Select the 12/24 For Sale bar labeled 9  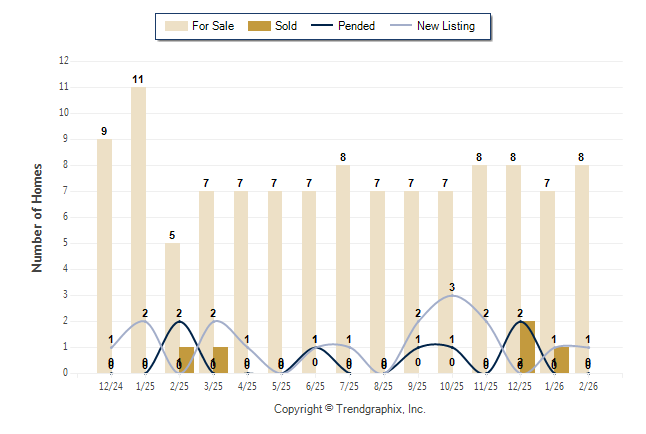[104, 255]
